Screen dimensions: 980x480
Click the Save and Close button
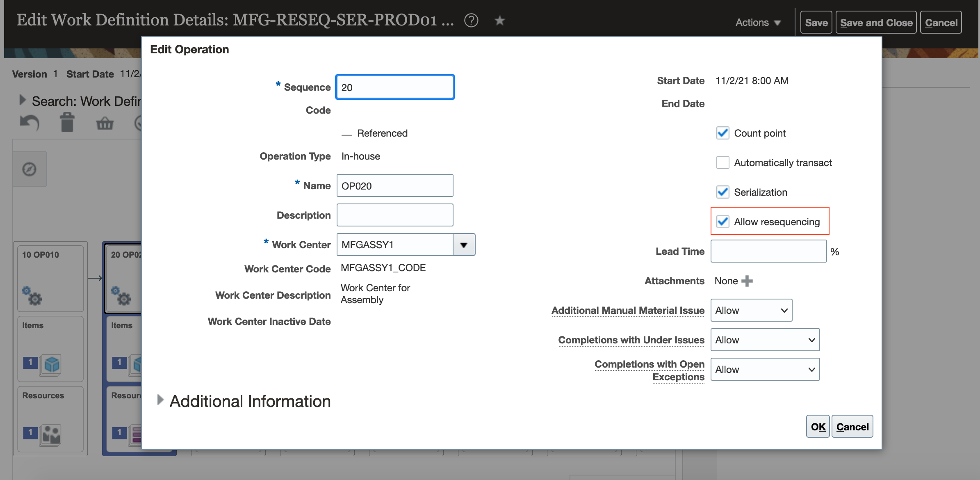pos(876,23)
